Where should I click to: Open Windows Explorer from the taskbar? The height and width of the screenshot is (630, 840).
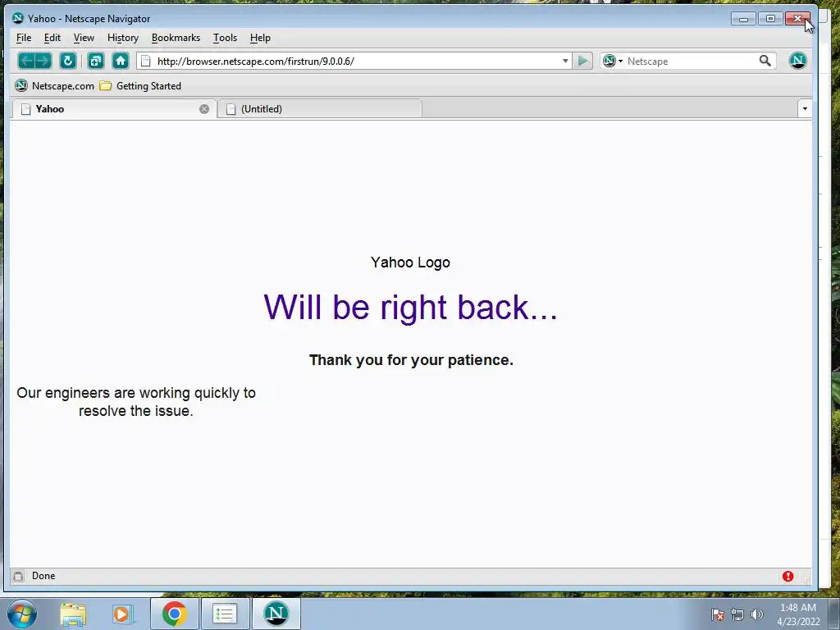[x=73, y=614]
